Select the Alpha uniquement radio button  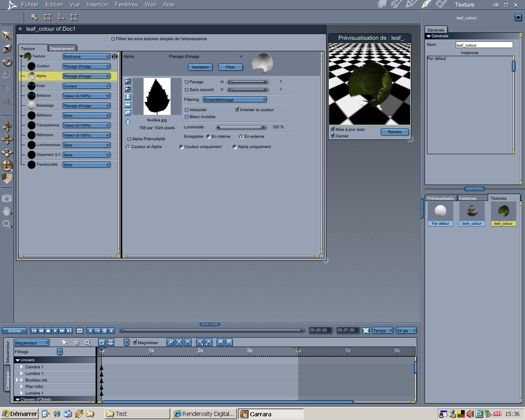coord(235,147)
